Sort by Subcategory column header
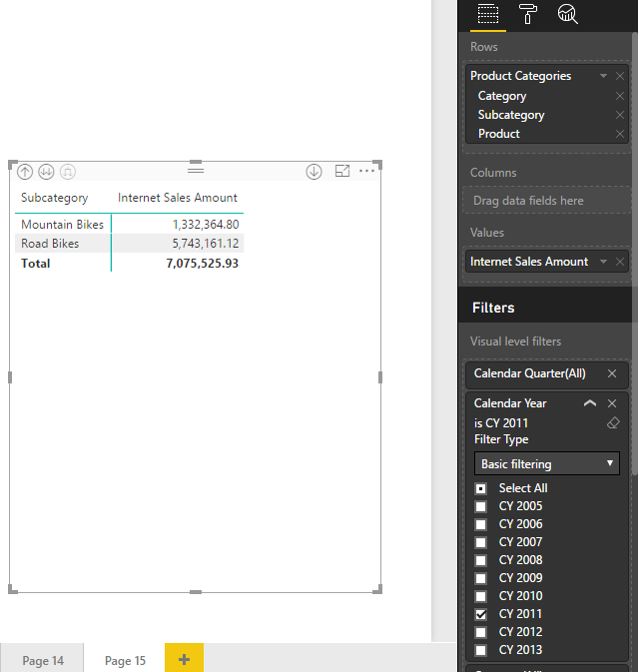 [55, 198]
